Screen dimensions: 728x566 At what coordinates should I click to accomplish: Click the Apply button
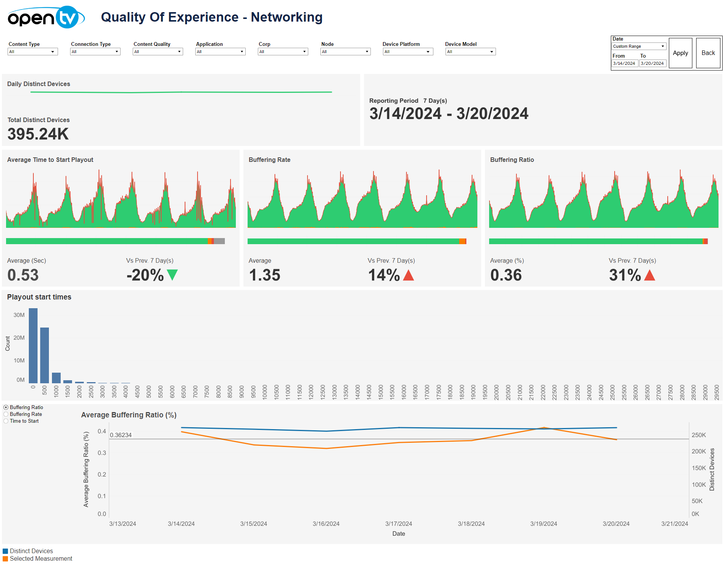click(681, 53)
